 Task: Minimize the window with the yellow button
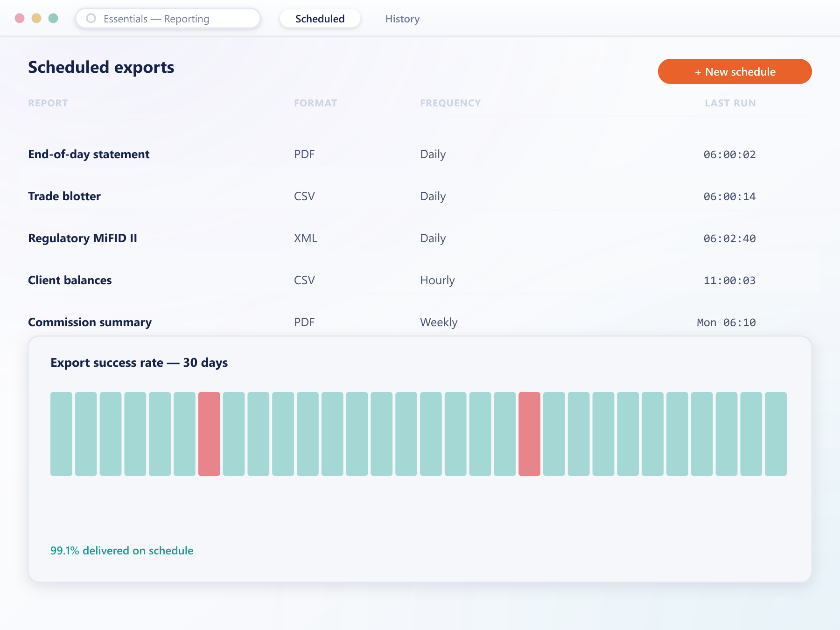(x=36, y=18)
